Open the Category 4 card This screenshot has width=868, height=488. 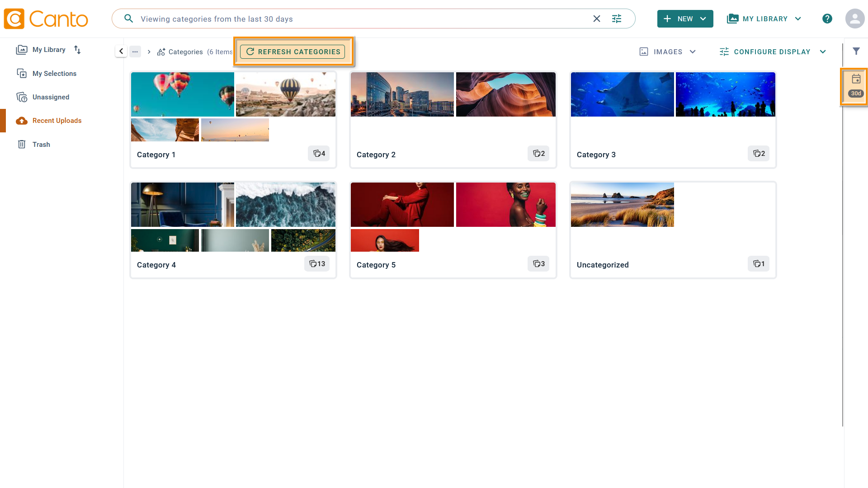point(233,230)
